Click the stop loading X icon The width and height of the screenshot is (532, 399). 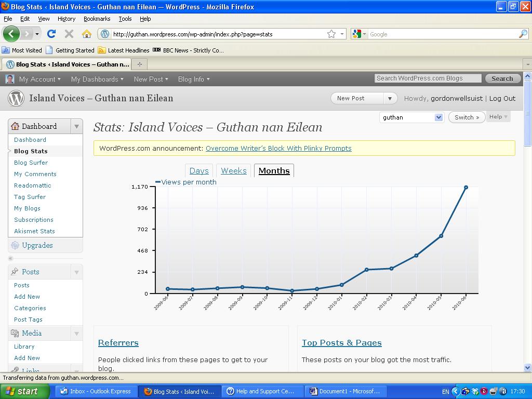click(x=69, y=34)
